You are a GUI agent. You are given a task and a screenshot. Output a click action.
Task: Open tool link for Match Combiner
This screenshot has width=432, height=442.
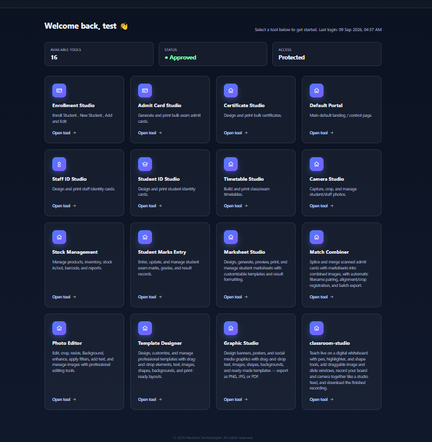pyautogui.click(x=321, y=297)
